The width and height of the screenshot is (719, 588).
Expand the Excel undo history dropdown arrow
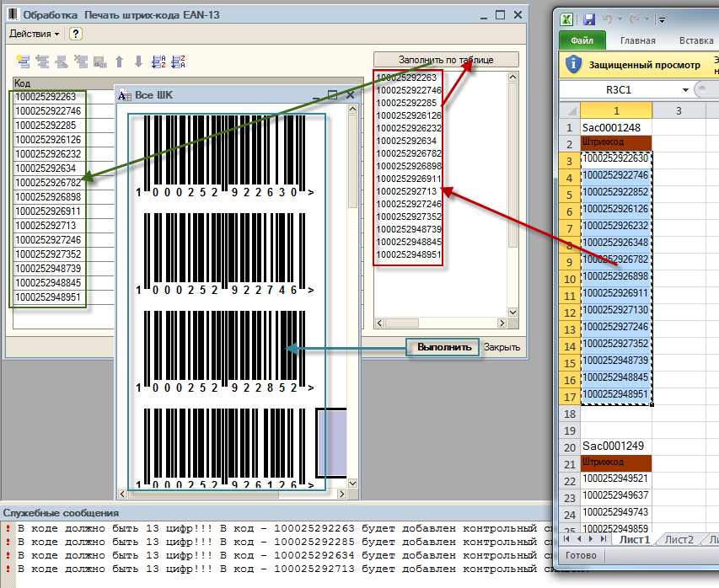pos(620,19)
